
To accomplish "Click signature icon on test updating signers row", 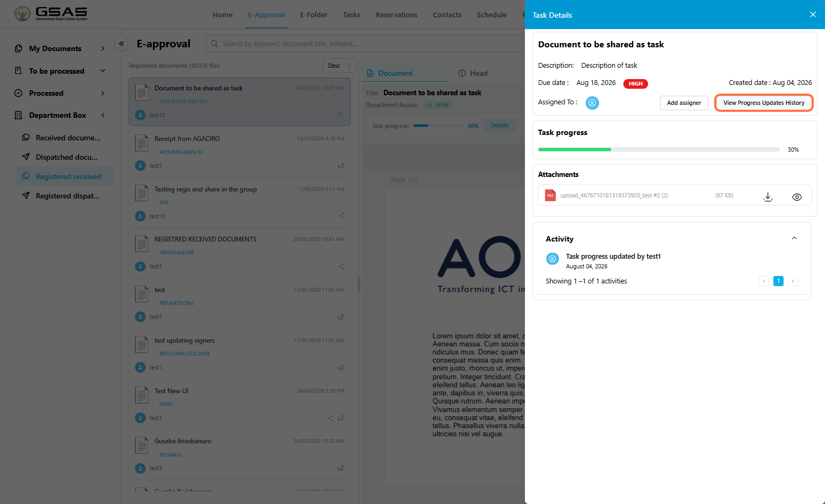I will point(340,367).
